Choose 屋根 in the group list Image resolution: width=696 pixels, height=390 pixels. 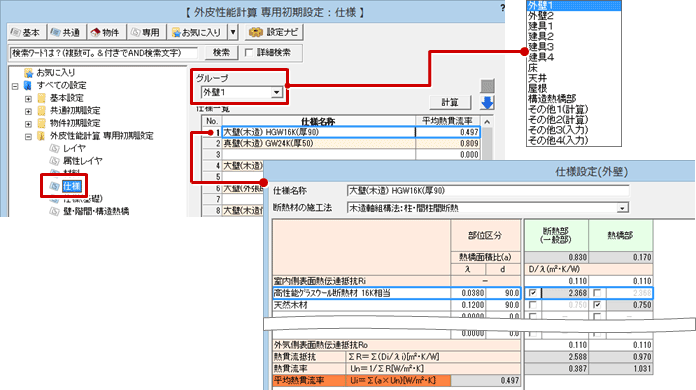537,88
